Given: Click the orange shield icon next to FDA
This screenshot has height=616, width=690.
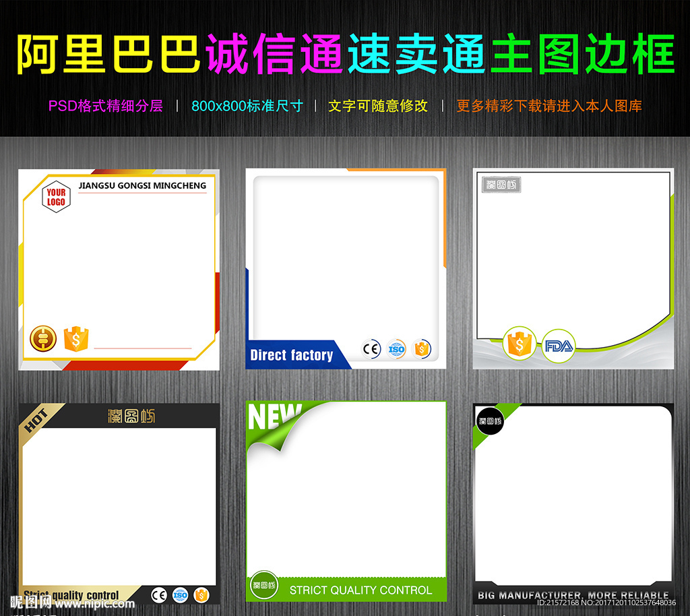Looking at the screenshot, I should [520, 344].
